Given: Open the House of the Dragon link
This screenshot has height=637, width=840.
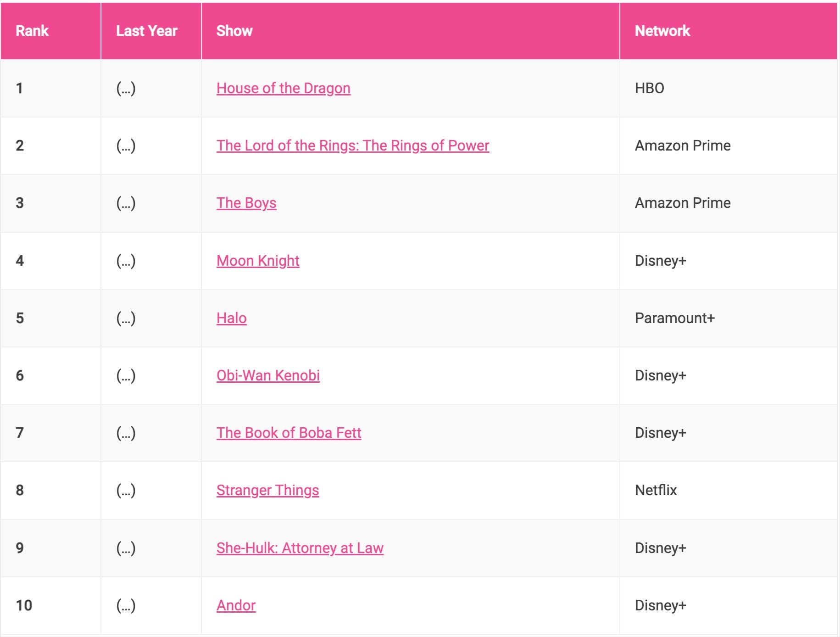Looking at the screenshot, I should point(283,88).
